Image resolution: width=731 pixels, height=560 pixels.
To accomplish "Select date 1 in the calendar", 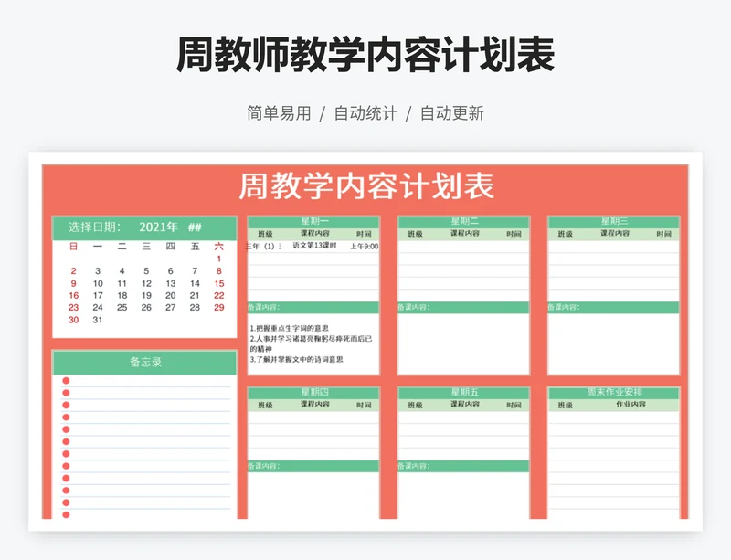I will pyautogui.click(x=218, y=259).
